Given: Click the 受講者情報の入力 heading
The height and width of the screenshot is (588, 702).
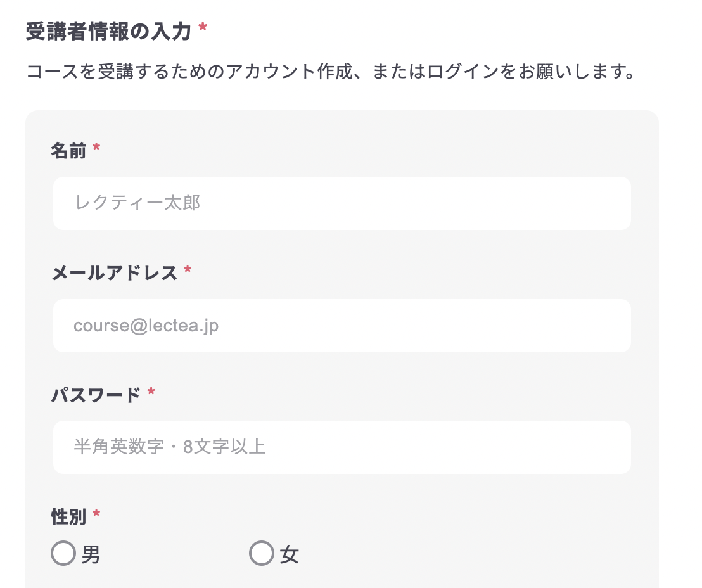Looking at the screenshot, I should [108, 32].
